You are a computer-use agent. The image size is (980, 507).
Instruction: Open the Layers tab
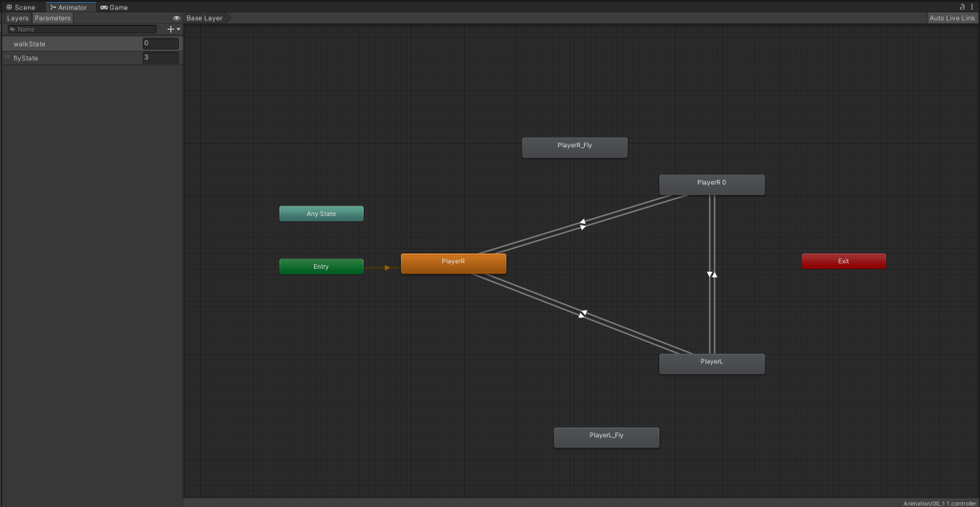pyautogui.click(x=17, y=18)
